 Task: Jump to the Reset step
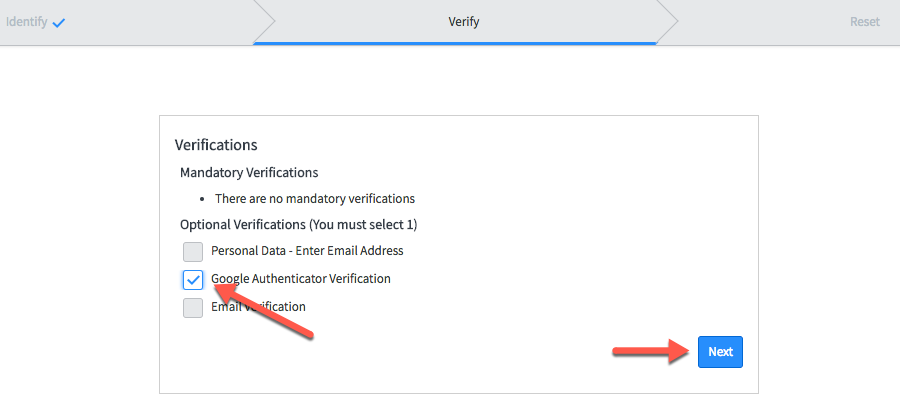(x=864, y=22)
